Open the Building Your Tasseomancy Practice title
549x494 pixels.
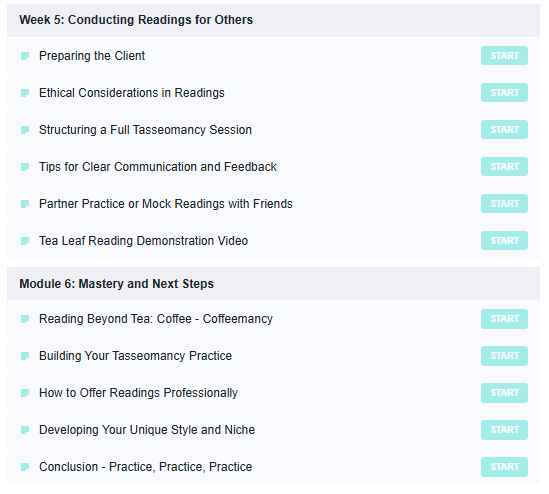click(x=135, y=356)
